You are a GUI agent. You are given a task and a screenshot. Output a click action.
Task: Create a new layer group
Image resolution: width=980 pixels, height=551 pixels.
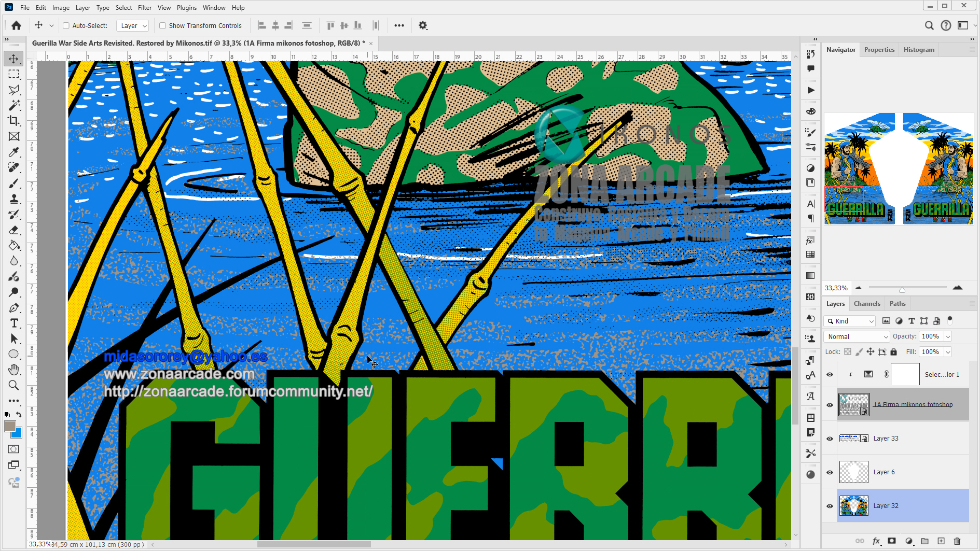coord(924,541)
